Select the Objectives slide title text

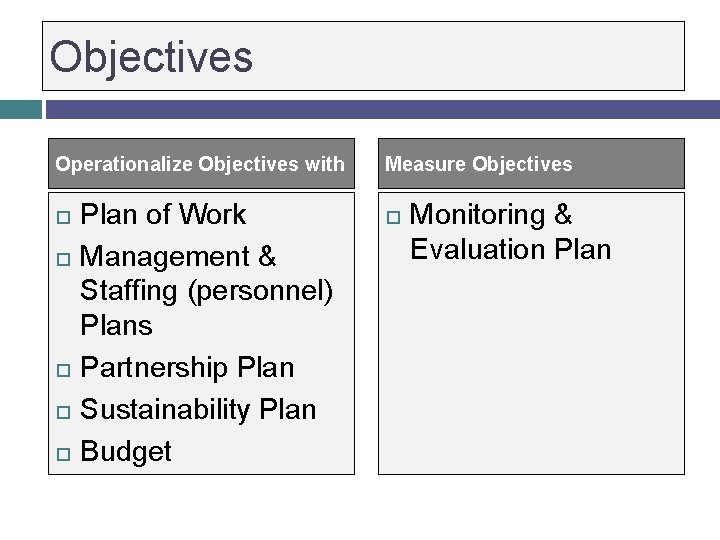coord(151,57)
